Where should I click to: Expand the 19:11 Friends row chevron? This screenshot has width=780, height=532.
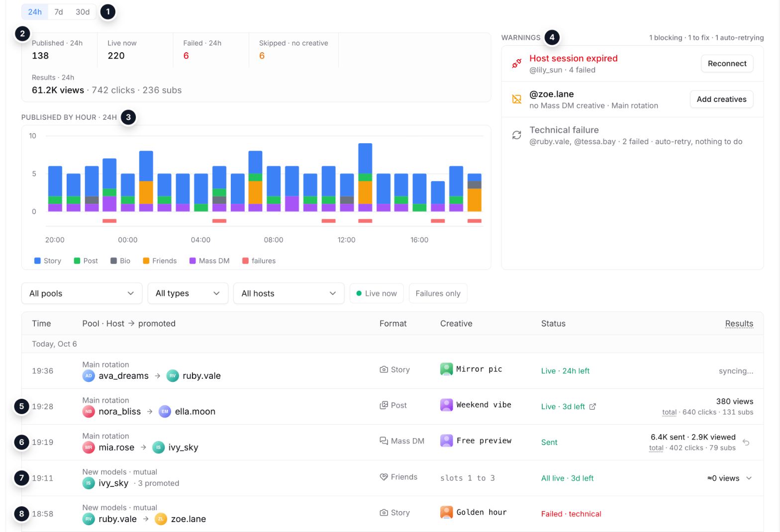[749, 478]
